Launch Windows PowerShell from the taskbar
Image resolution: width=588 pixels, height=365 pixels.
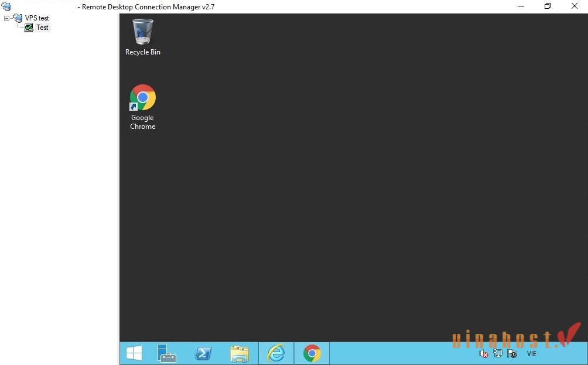(203, 353)
